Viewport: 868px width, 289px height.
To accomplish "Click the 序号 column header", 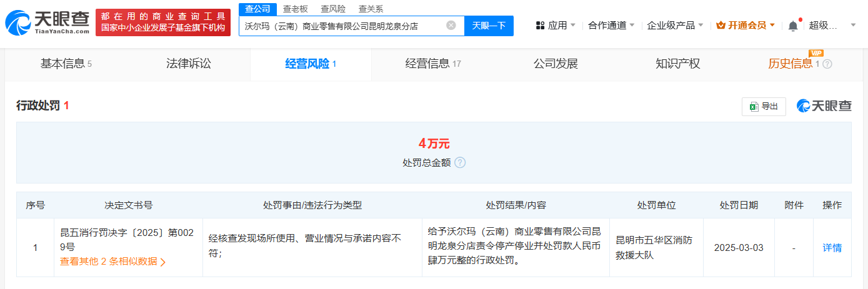I will point(35,205).
